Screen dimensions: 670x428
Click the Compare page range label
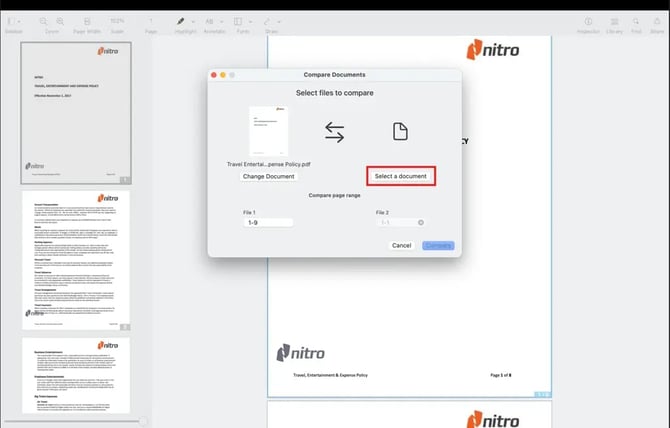click(335, 195)
